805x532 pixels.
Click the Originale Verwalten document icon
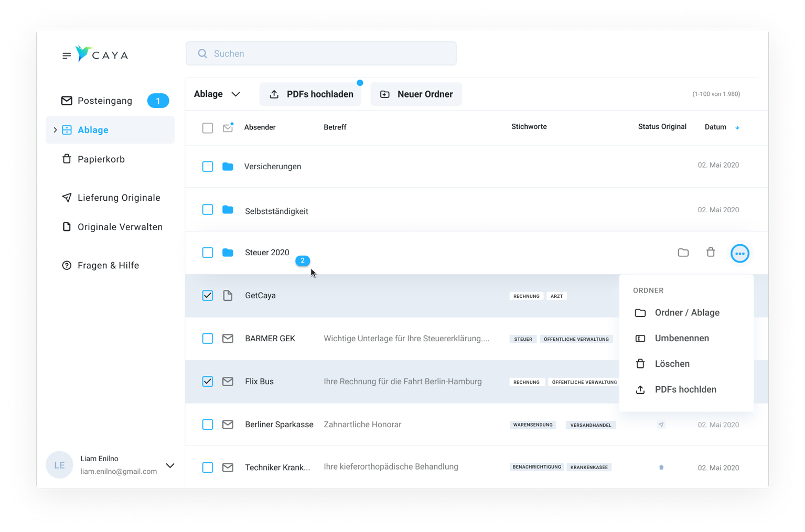67,227
